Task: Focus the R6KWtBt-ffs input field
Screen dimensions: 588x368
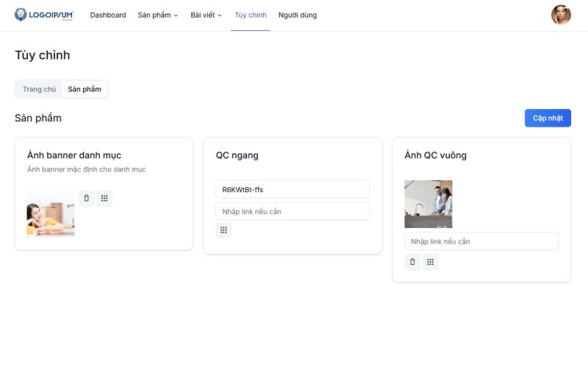Action: [293, 189]
